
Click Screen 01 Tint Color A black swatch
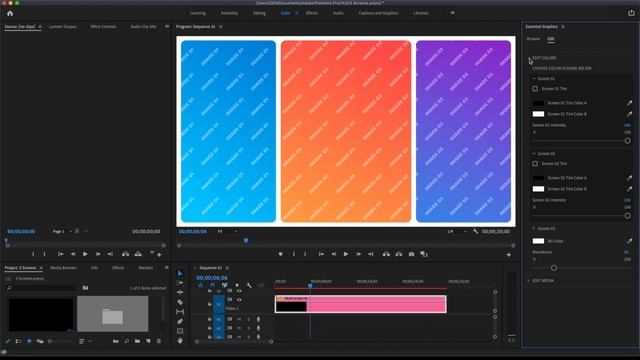pos(538,103)
